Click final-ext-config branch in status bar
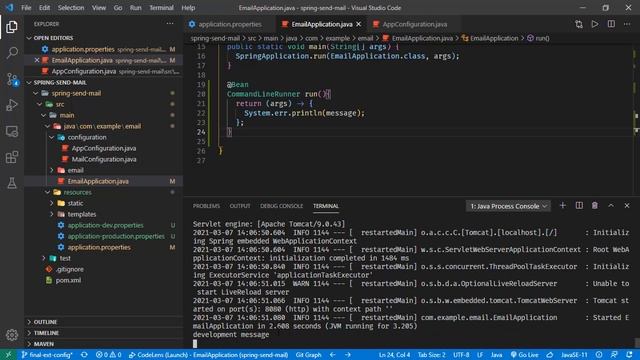Screen dimensions: 640x360 pos(47,355)
